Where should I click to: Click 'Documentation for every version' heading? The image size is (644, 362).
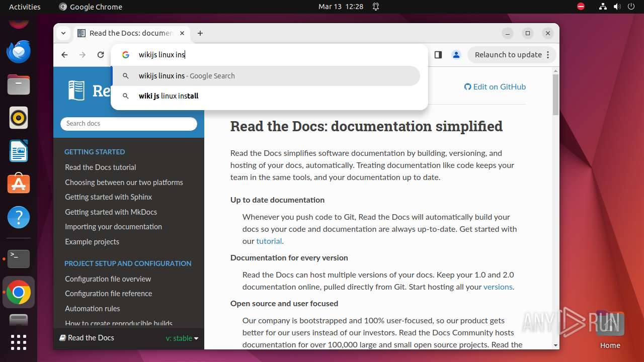coord(289,258)
